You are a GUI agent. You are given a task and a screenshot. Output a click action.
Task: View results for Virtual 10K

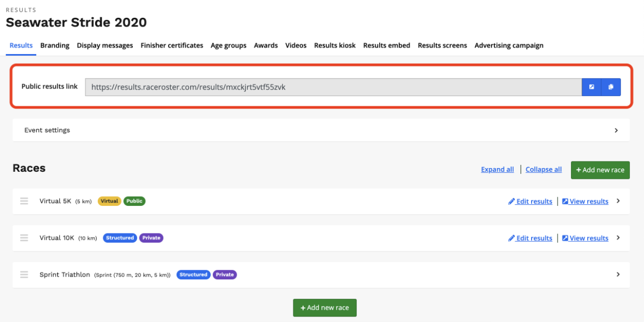[x=585, y=238]
